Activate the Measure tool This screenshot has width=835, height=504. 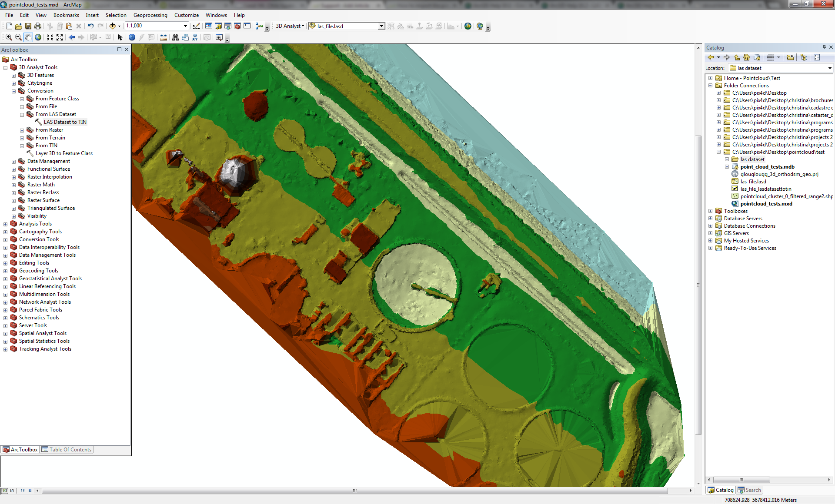click(x=163, y=37)
